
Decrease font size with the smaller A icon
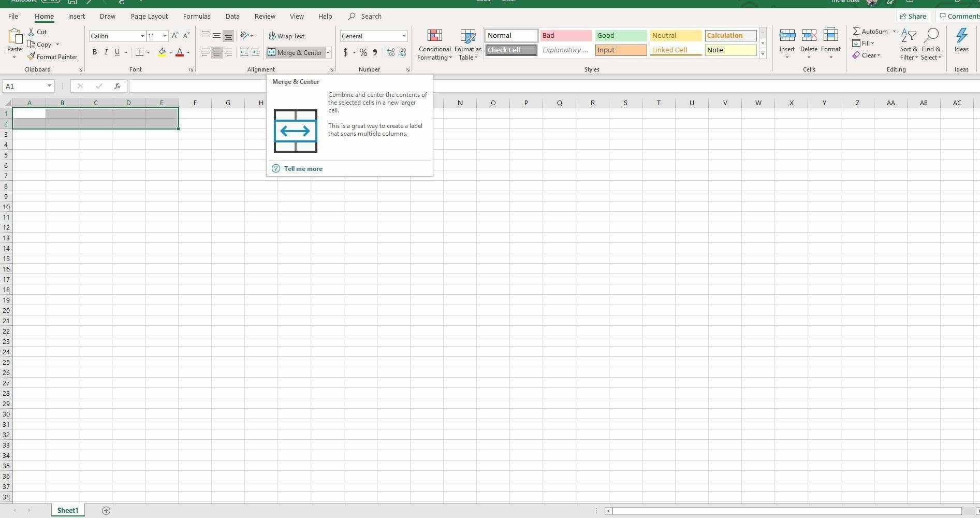(x=186, y=36)
